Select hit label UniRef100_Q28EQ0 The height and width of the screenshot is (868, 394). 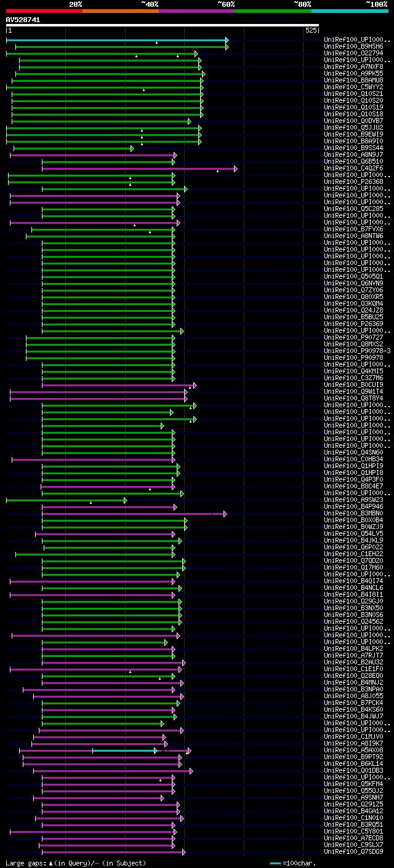pyautogui.click(x=353, y=675)
